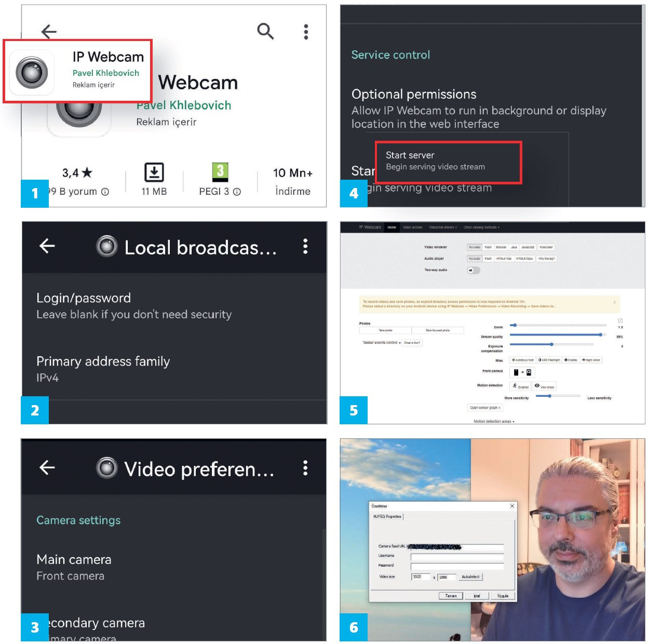Click the Stream quality slider
648x644 pixels.
click(558, 334)
